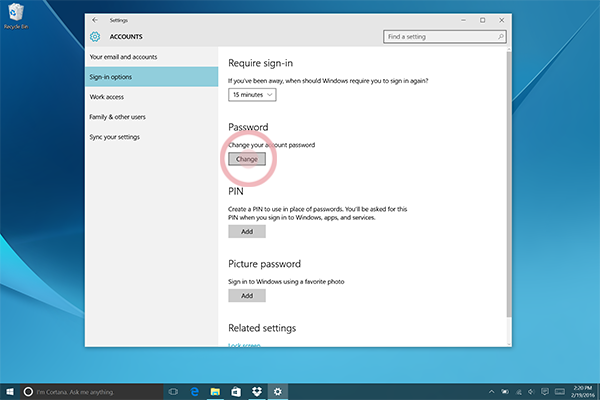Open the Lock screen related link

tap(244, 345)
